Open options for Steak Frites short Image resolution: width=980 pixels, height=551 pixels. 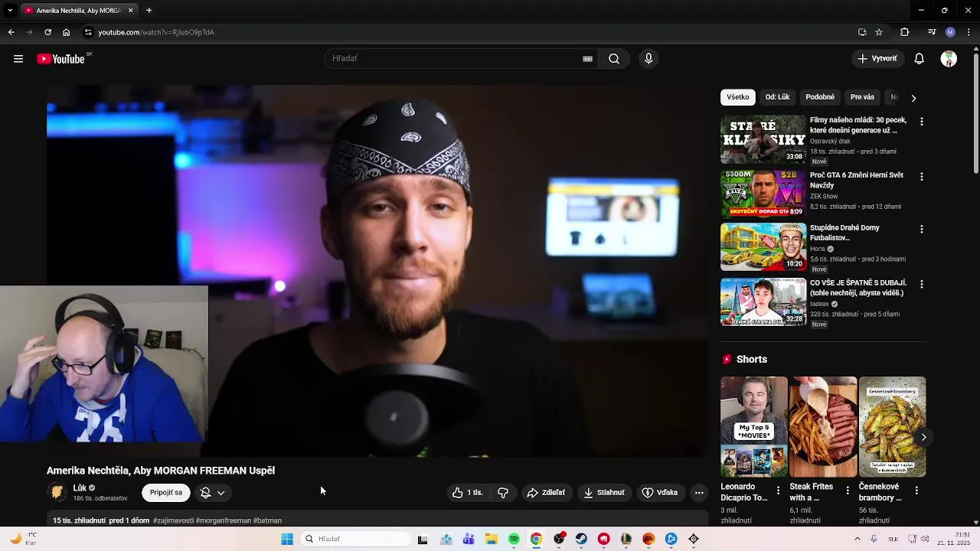[x=848, y=491]
